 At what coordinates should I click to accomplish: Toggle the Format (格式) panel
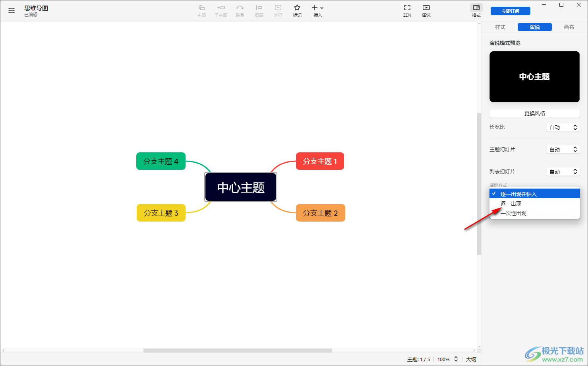pyautogui.click(x=476, y=11)
